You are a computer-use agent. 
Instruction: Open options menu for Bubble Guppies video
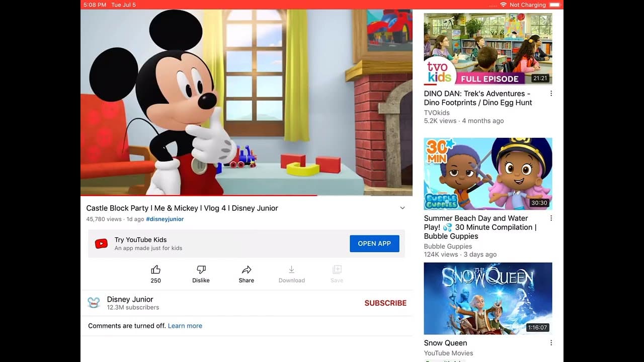point(551,218)
